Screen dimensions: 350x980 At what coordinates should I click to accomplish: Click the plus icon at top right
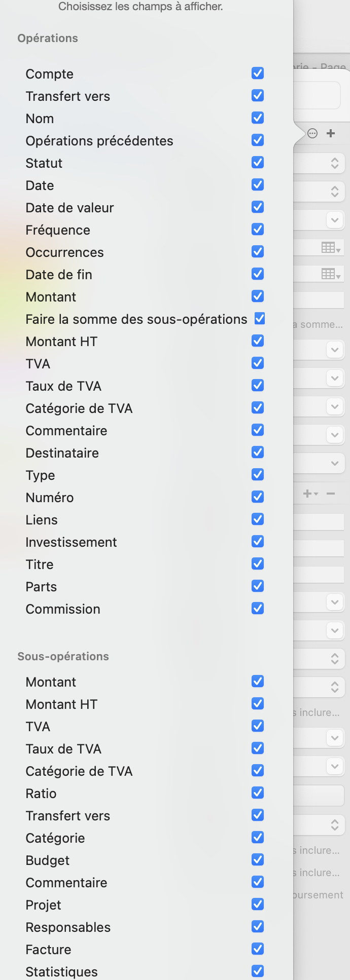point(331,134)
